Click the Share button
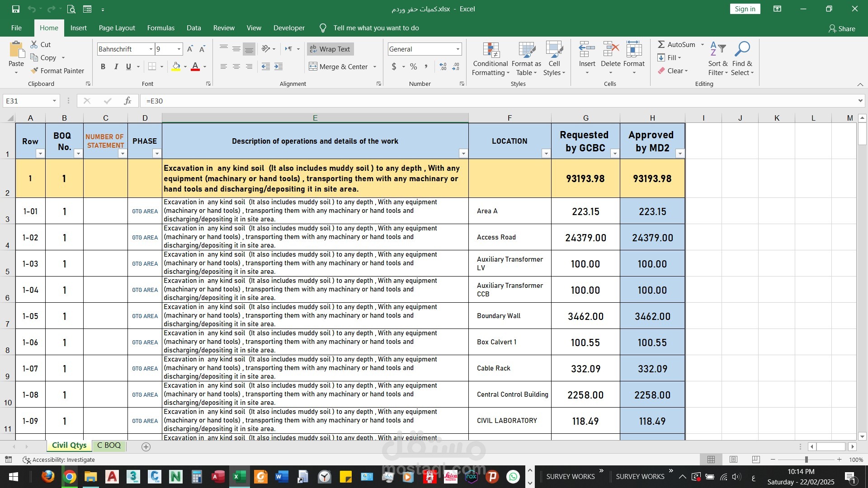This screenshot has width=868, height=488. point(842,28)
